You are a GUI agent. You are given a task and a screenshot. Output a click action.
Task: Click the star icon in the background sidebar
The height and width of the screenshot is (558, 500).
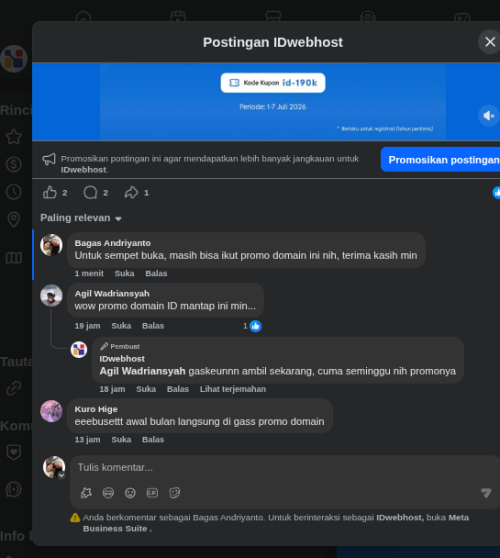14,137
